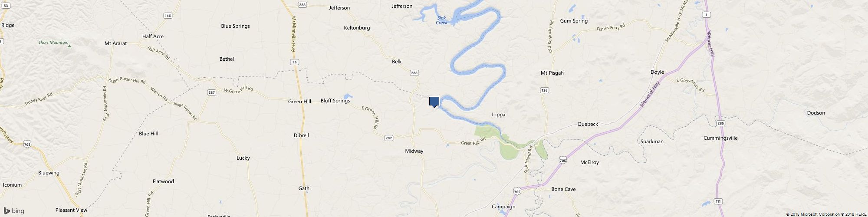The width and height of the screenshot is (868, 217).
Task: Click the route 288 shield near Belk
Action: click(x=414, y=73)
